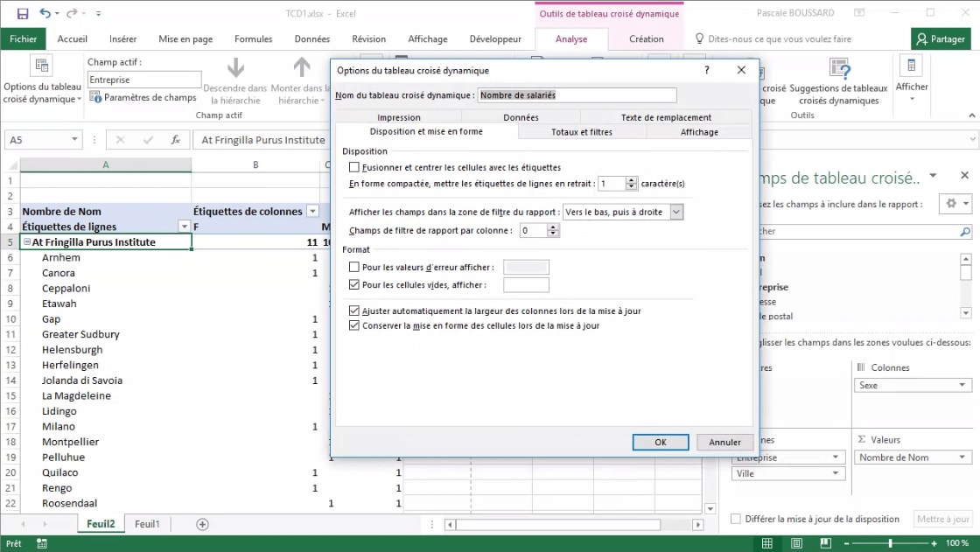
Task: Toggle Fusionner et centrer les cellules checkbox
Action: pyautogui.click(x=354, y=168)
